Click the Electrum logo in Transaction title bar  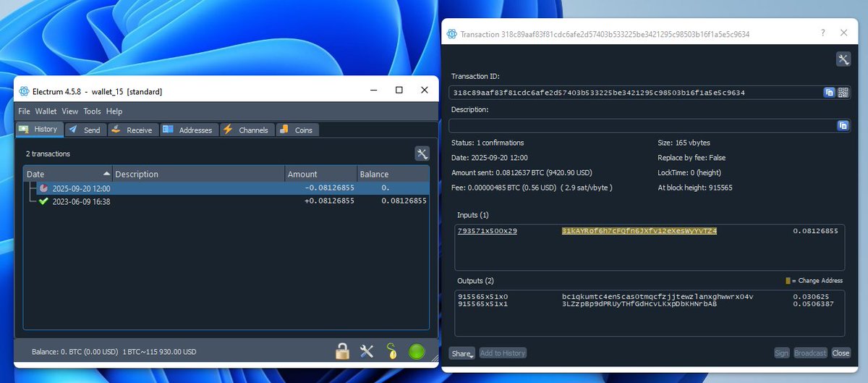pos(452,34)
